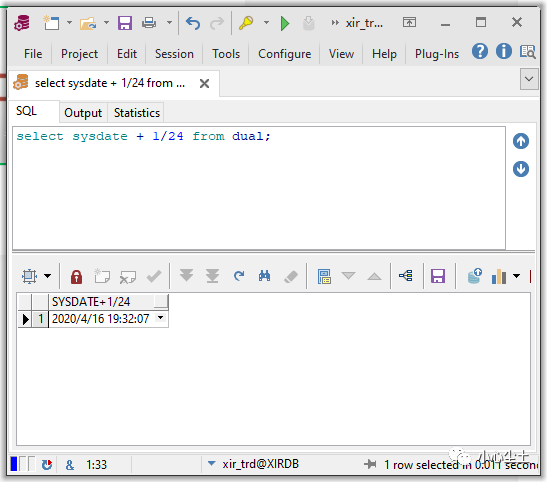Screen dimensions: 547x482
Task: Click inside the SQL editor text area
Action: coord(259,188)
